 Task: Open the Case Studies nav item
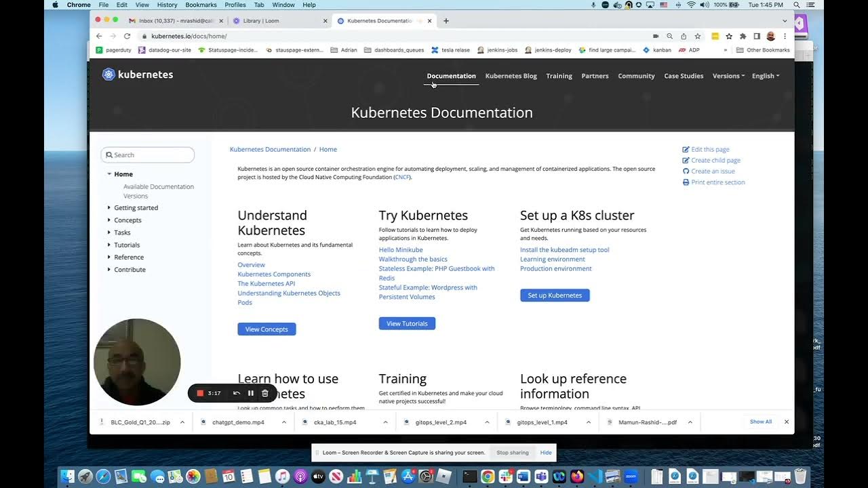coord(684,76)
